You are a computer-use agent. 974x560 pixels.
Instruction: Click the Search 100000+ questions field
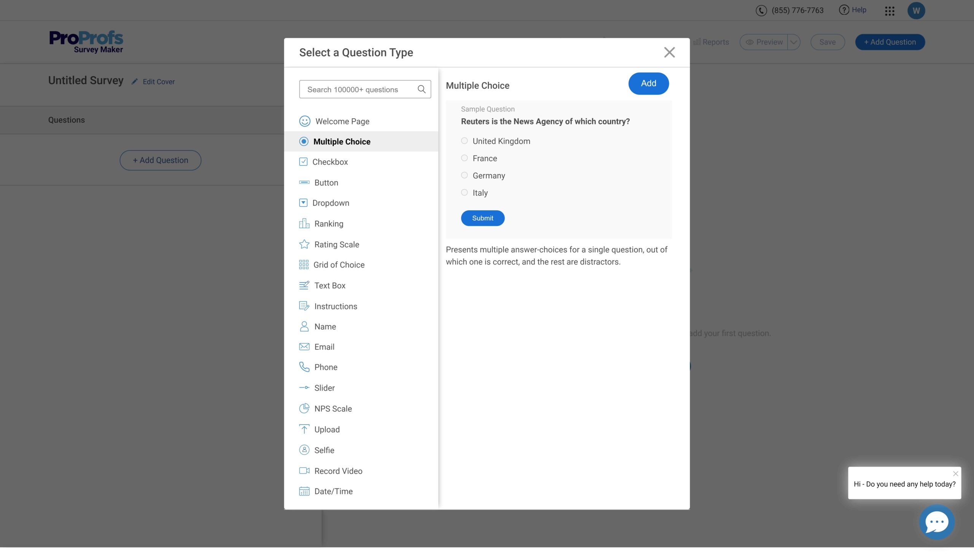364,89
